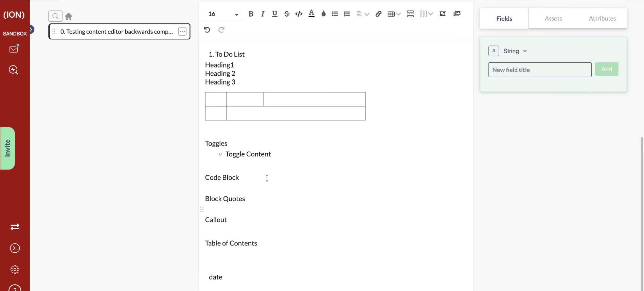Redo the last edit
This screenshot has height=291, width=644.
click(x=221, y=30)
